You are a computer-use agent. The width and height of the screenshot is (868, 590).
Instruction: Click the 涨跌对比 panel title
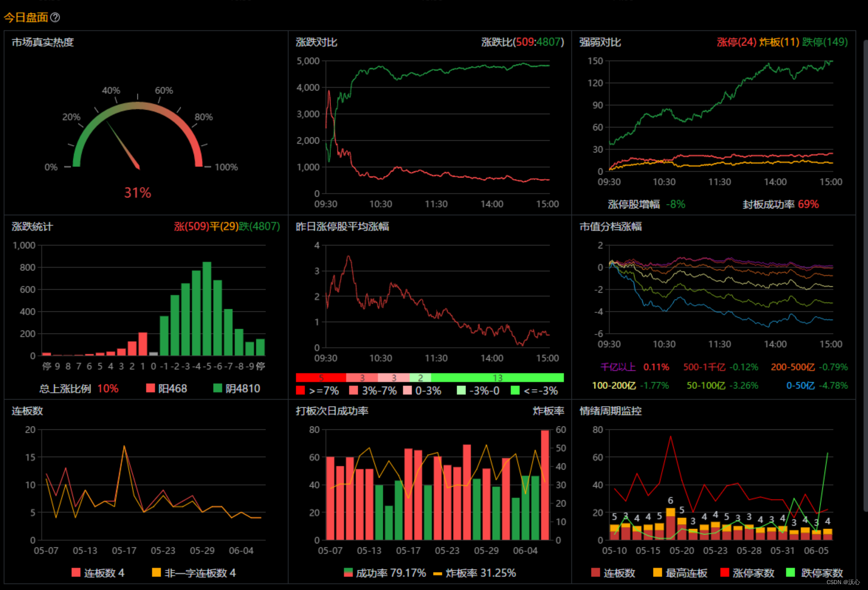tap(316, 42)
